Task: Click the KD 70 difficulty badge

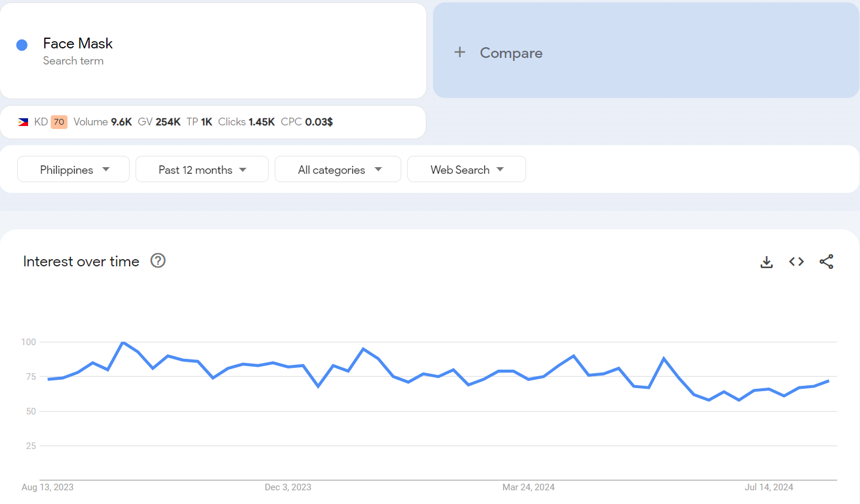Action: point(59,122)
